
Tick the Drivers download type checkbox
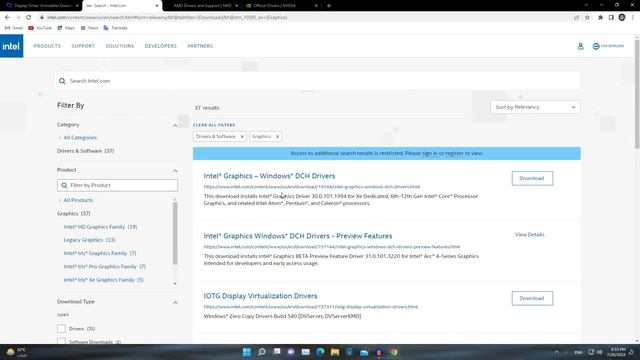tap(61, 329)
